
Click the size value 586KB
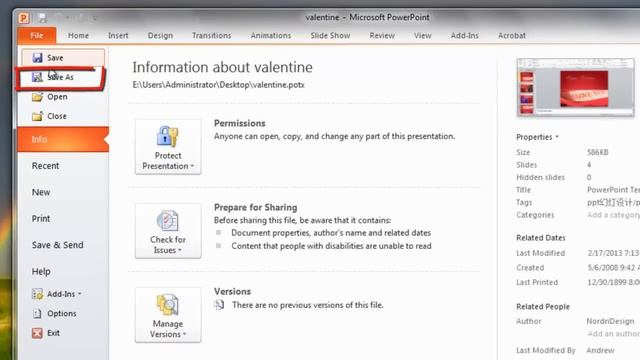pos(598,152)
